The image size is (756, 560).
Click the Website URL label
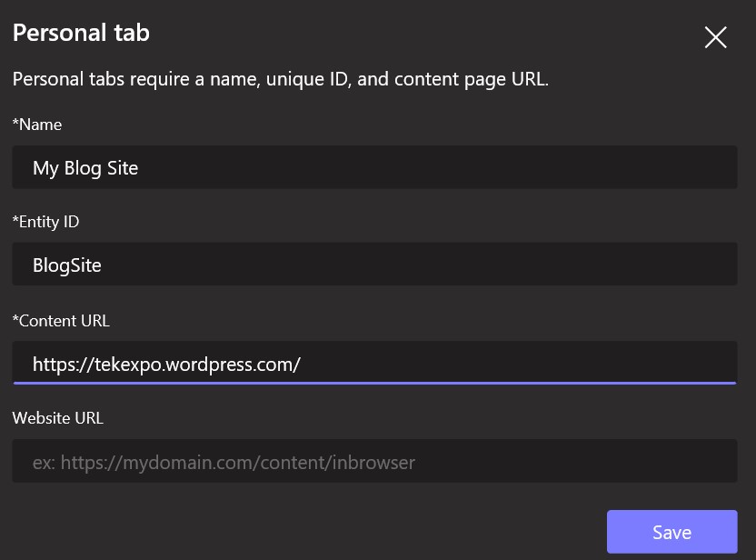click(x=58, y=418)
